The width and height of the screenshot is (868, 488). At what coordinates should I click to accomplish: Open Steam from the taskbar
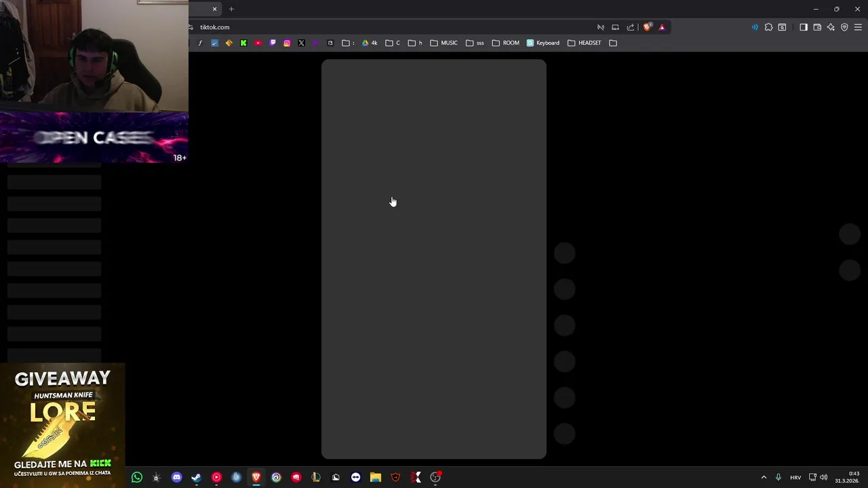[x=196, y=477]
